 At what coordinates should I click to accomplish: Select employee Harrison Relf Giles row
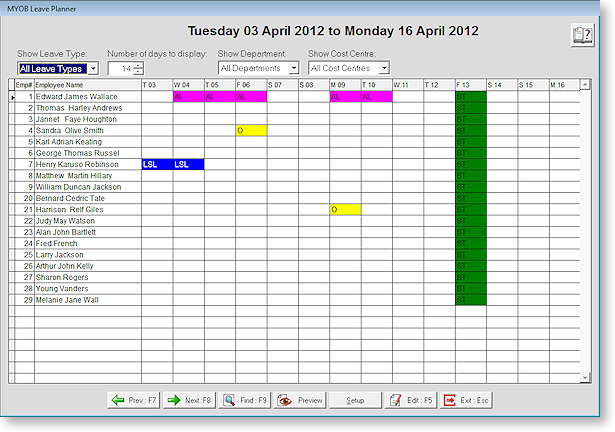(x=86, y=209)
